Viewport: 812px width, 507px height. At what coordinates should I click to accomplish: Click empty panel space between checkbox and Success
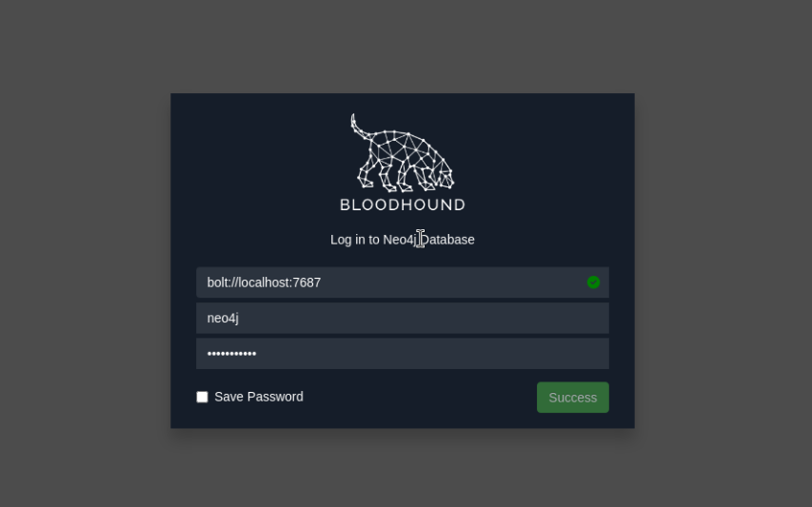point(420,398)
